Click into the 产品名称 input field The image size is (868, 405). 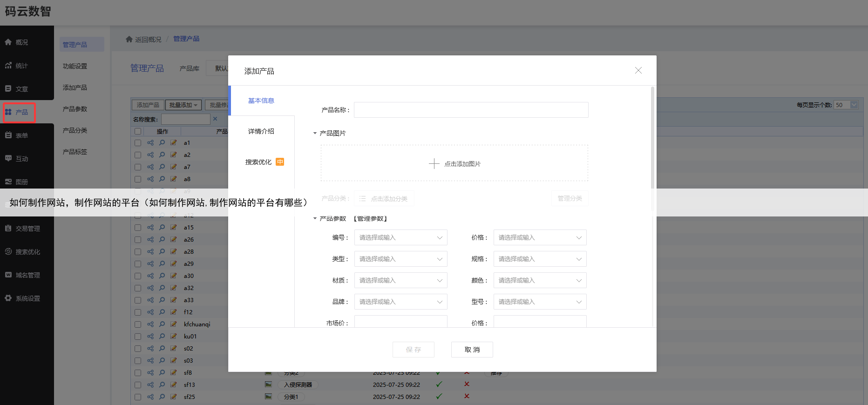pos(471,110)
